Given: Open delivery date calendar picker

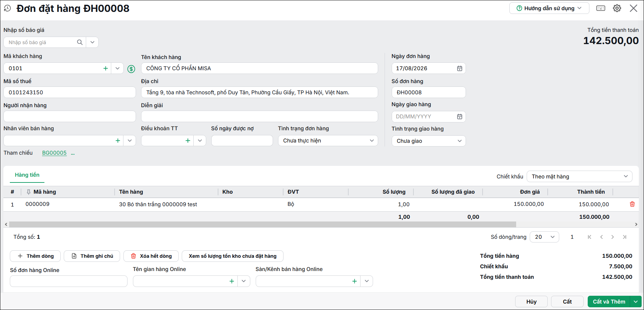Looking at the screenshot, I should click(x=460, y=116).
